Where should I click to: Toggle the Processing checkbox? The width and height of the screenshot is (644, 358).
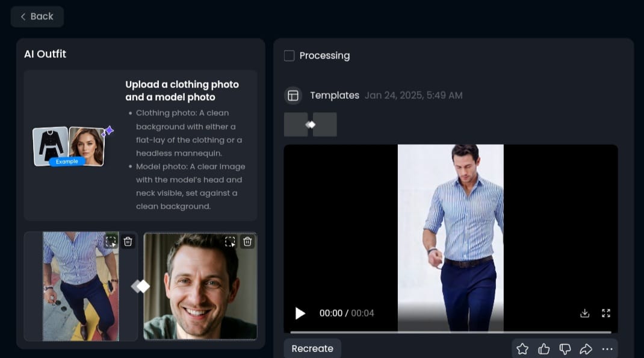(x=289, y=55)
